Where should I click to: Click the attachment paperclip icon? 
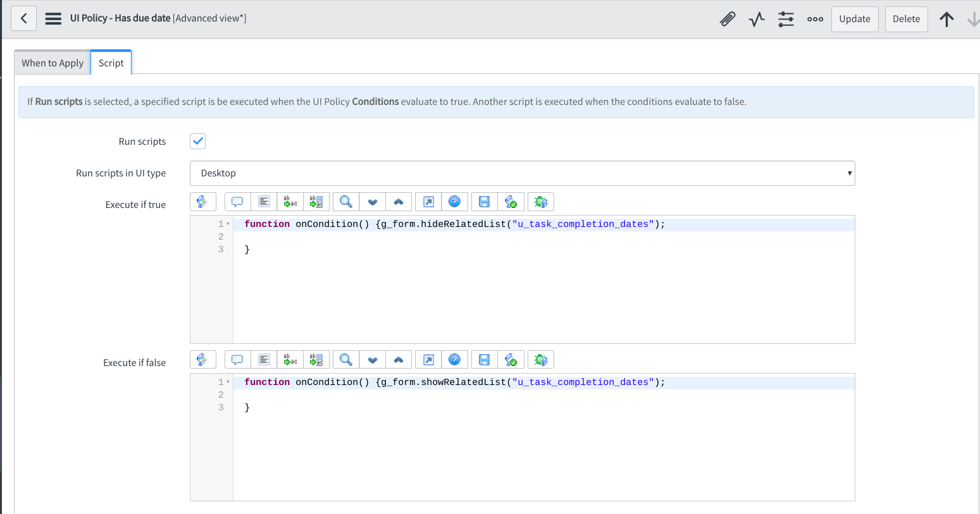click(727, 19)
